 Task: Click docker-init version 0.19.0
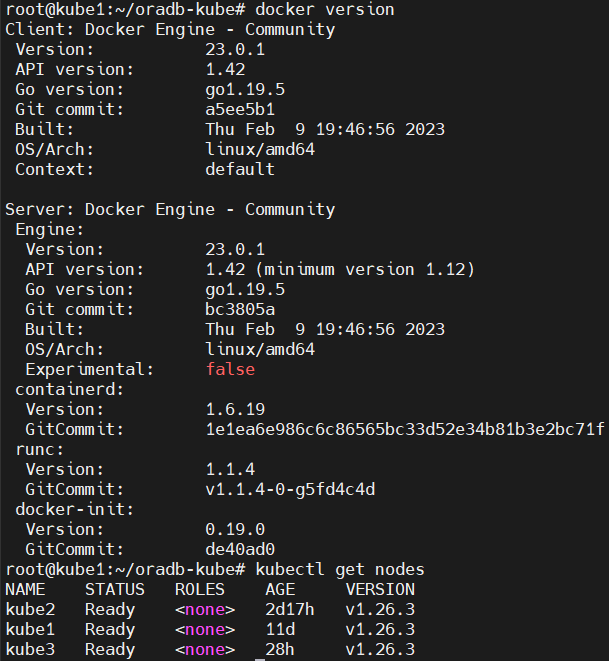235,529
